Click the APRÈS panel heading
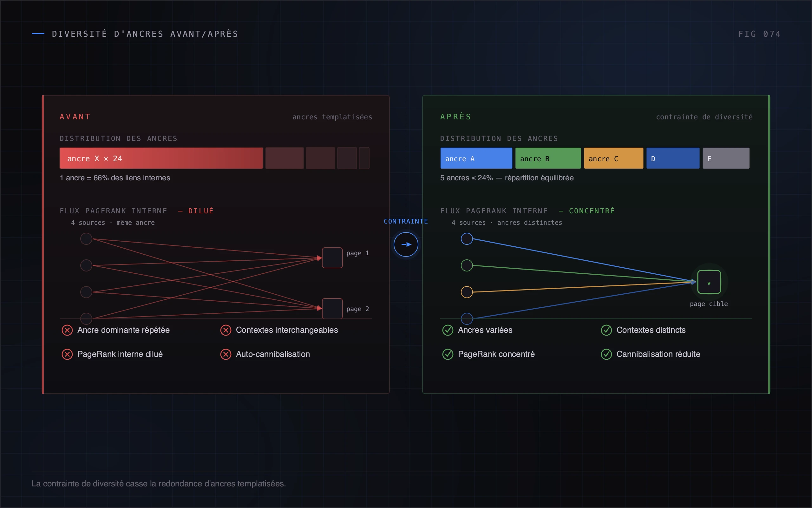The height and width of the screenshot is (508, 812). [x=456, y=117]
